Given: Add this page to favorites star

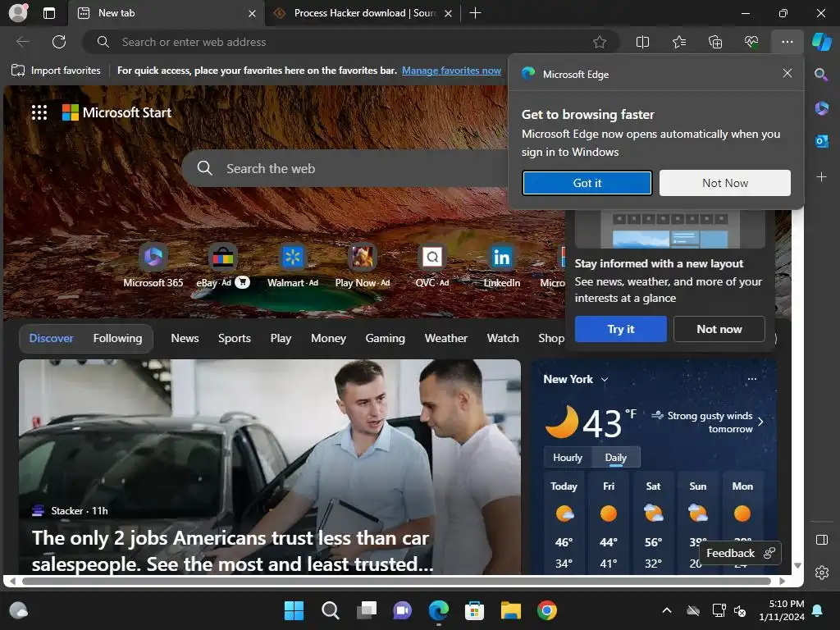Looking at the screenshot, I should pyautogui.click(x=600, y=42).
